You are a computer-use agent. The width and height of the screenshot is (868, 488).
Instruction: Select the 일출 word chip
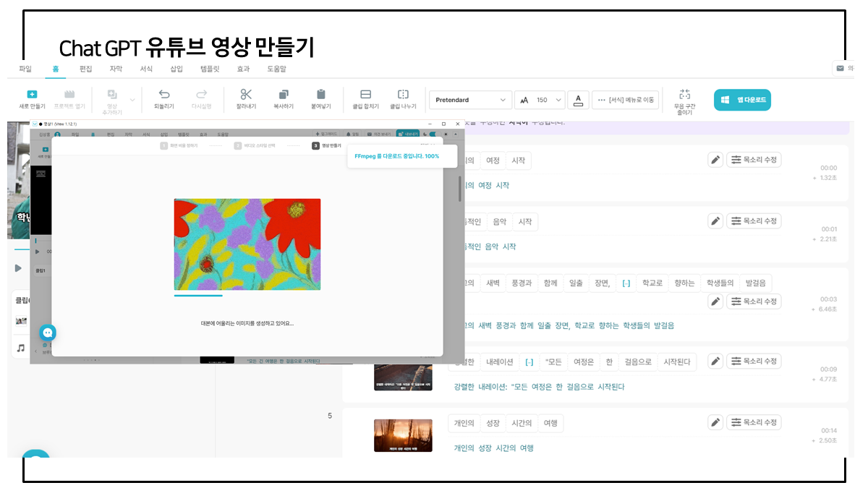[576, 283]
